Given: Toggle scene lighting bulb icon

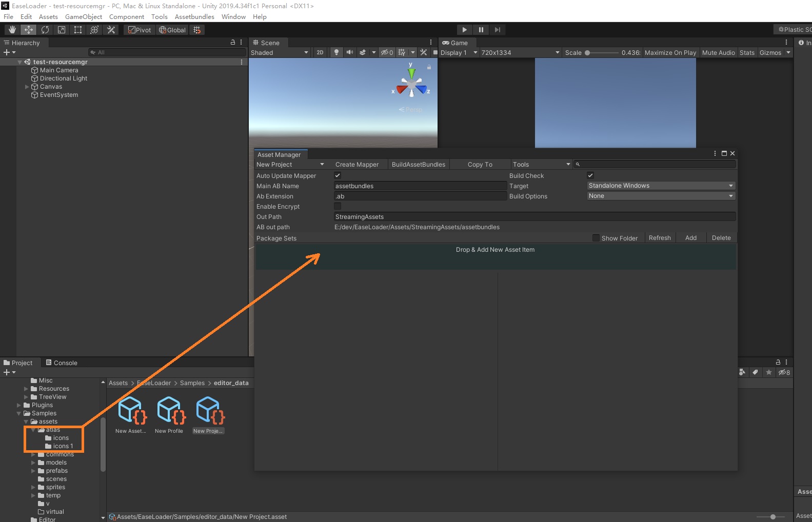Looking at the screenshot, I should [x=336, y=52].
